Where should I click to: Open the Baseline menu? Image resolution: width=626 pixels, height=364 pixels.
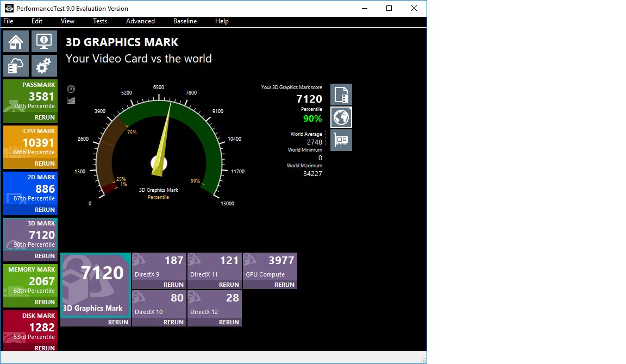pos(185,21)
